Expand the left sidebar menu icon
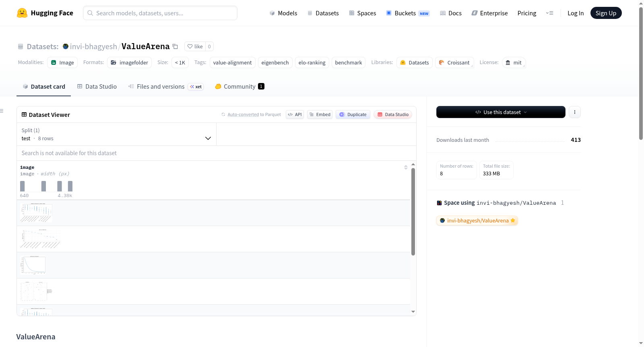Viewport: 644px width, 347px height. [x=2, y=111]
